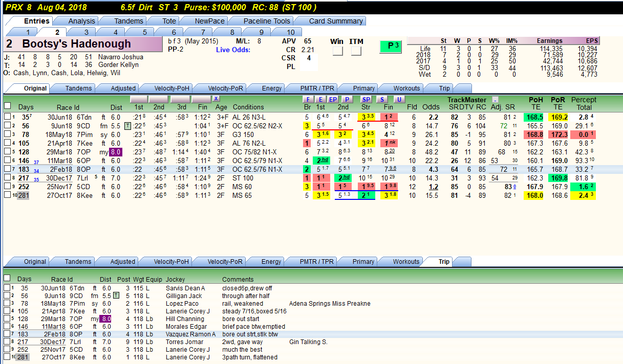The height and width of the screenshot is (364, 623).
Task: Click the green P 3 indicator
Action: (392, 46)
